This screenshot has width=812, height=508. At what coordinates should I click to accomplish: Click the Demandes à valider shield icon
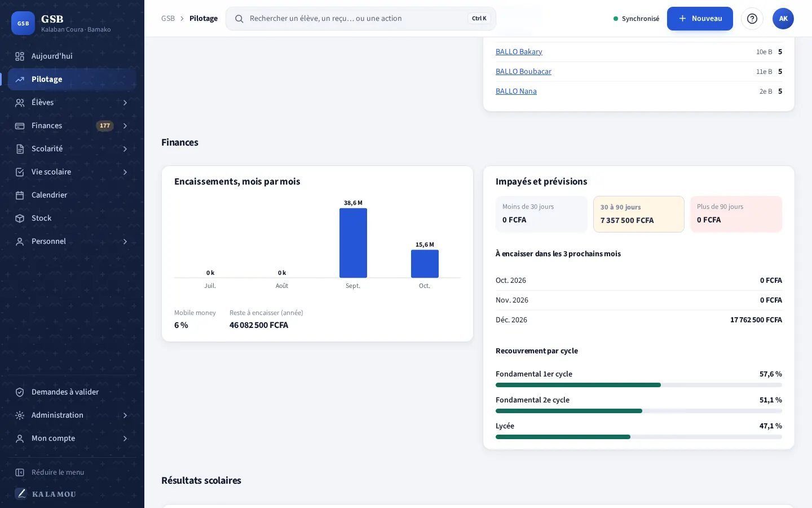[20, 392]
